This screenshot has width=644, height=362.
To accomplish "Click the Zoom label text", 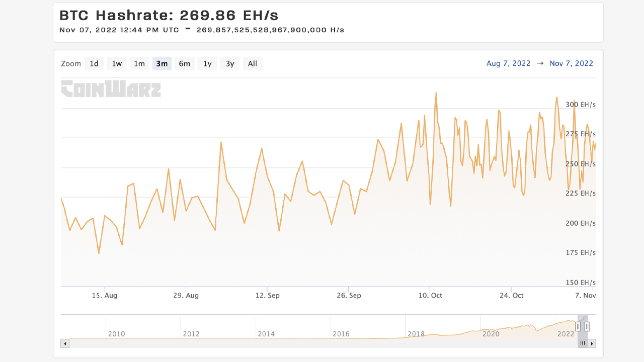I will click(x=71, y=64).
